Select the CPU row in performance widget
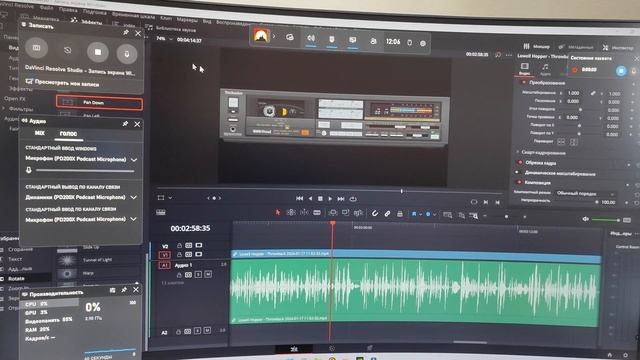The image size is (640, 360). pyautogui.click(x=49, y=304)
